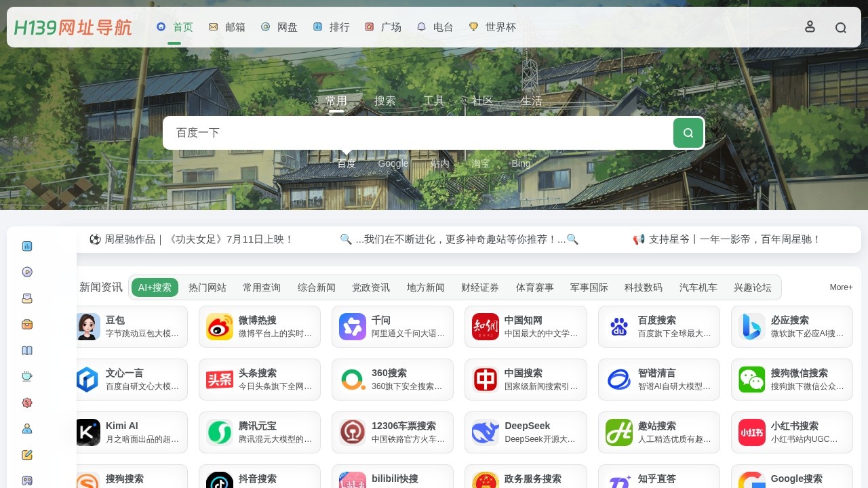Open the 千问 site icon
This screenshot has height=488, width=868.
click(353, 327)
